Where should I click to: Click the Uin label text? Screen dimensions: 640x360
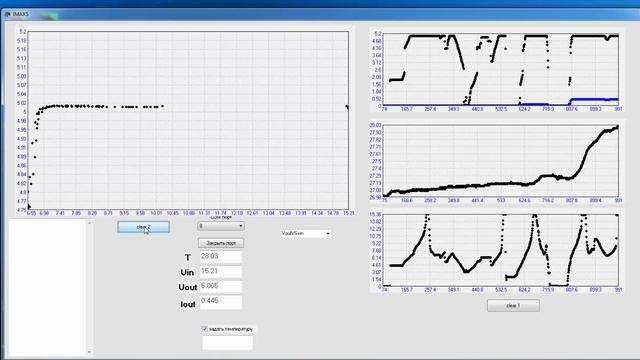pyautogui.click(x=187, y=273)
